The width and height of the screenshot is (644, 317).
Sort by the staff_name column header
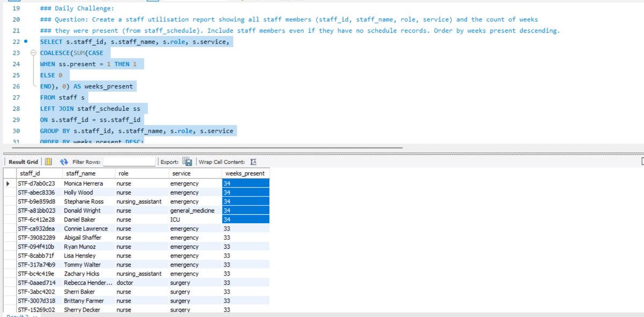88,174
